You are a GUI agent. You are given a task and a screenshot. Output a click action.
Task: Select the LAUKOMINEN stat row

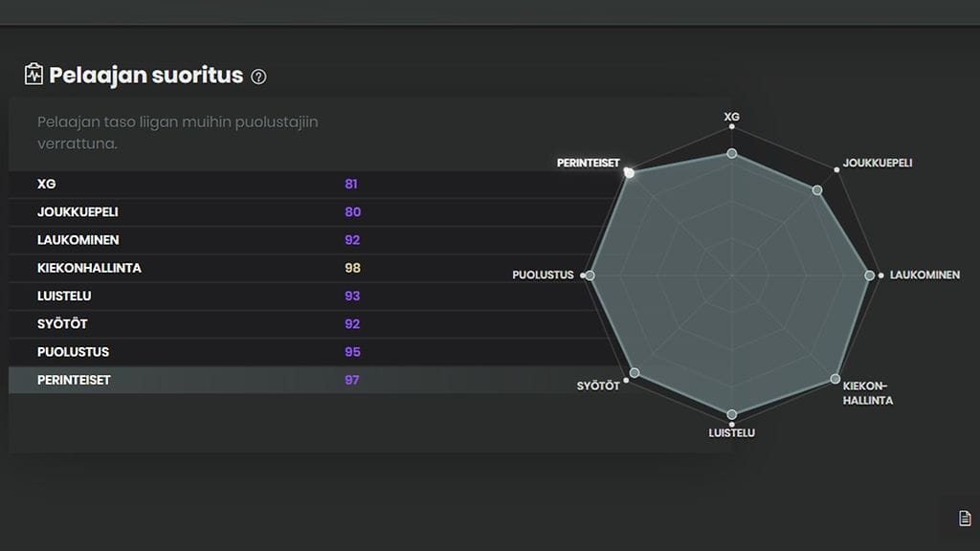(x=191, y=240)
